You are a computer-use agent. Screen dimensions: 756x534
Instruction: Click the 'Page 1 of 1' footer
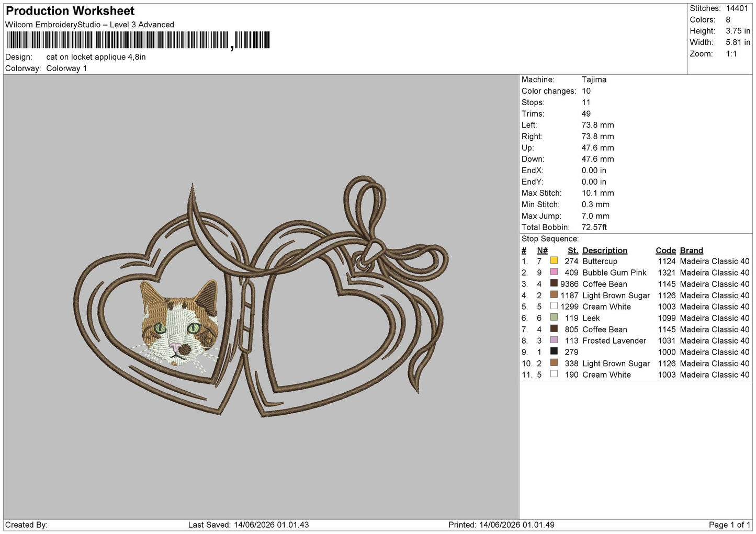point(729,525)
